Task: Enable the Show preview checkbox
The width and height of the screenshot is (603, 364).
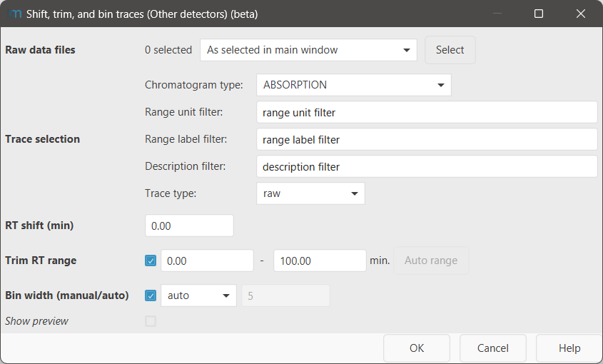Action: point(151,321)
